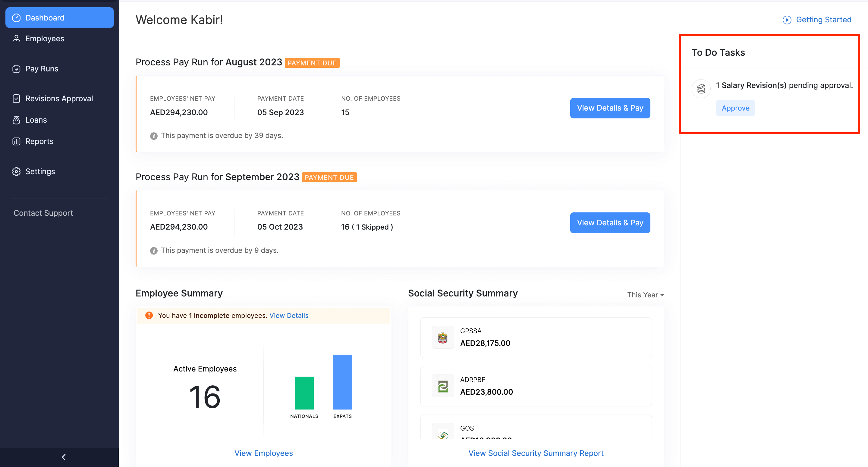This screenshot has width=868, height=467.
Task: Click the Dashboard gauge icon in sidebar
Action: tap(16, 18)
